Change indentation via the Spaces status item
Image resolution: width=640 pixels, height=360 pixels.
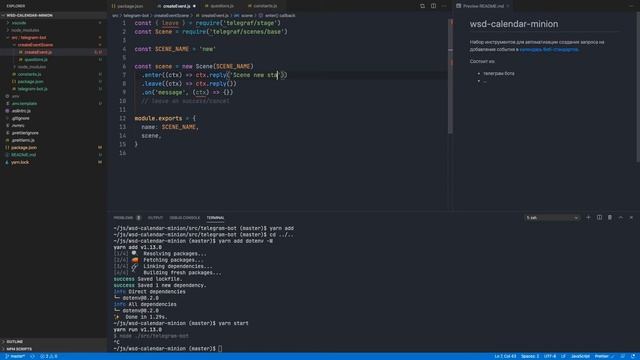pos(530,356)
